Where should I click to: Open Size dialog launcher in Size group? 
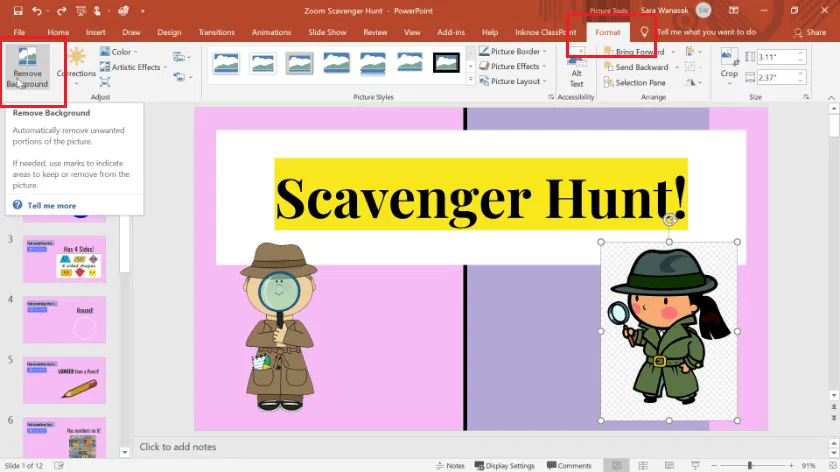point(806,97)
